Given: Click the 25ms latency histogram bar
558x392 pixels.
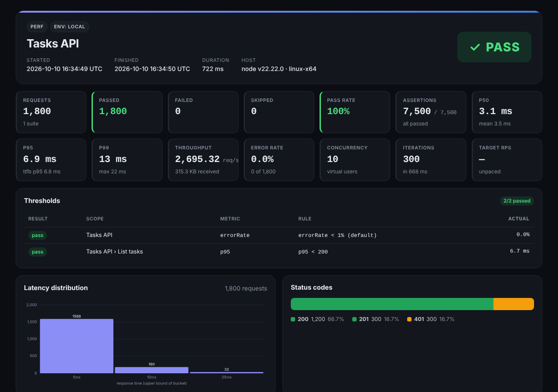Looking at the screenshot, I should coord(227,372).
